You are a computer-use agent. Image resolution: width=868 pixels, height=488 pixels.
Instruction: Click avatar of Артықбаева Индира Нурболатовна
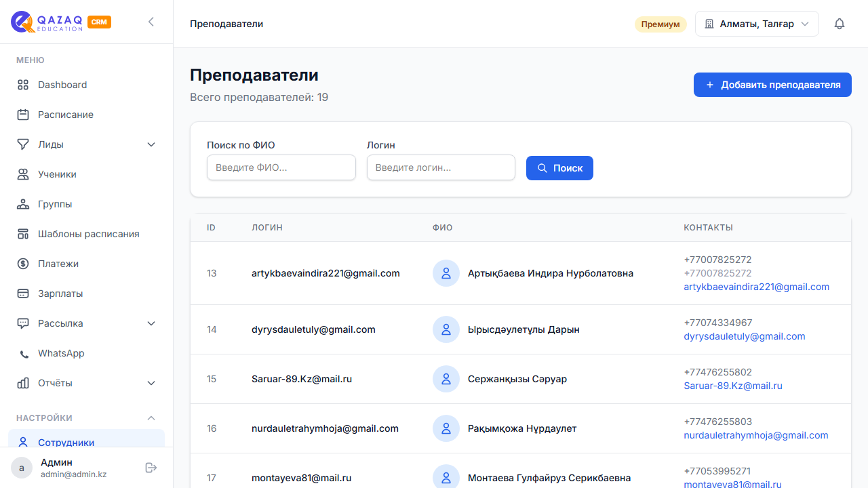[446, 273]
